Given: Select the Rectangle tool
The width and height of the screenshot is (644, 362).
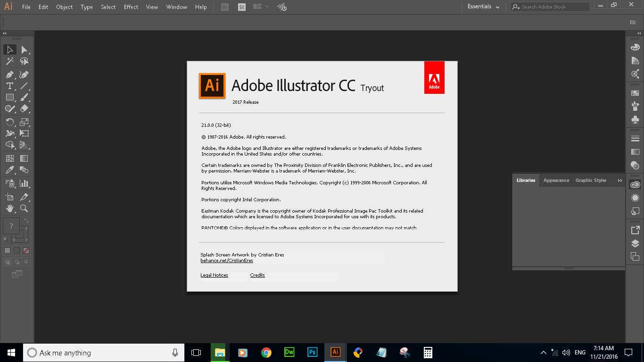Looking at the screenshot, I should (x=10, y=97).
